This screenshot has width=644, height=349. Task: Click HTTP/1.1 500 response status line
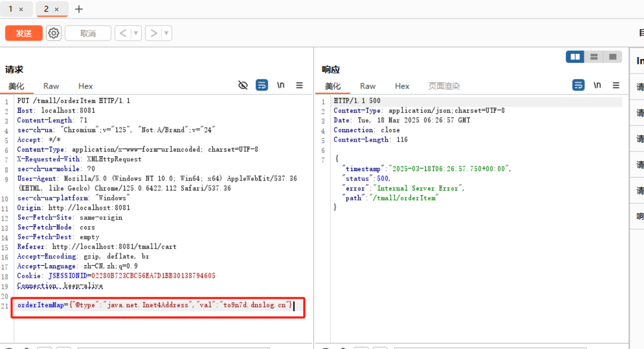click(x=357, y=101)
